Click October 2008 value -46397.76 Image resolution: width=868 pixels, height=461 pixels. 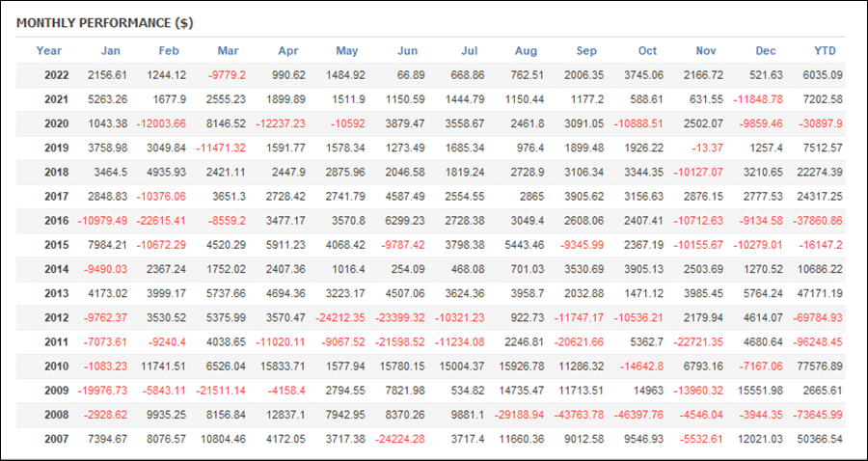tap(638, 415)
